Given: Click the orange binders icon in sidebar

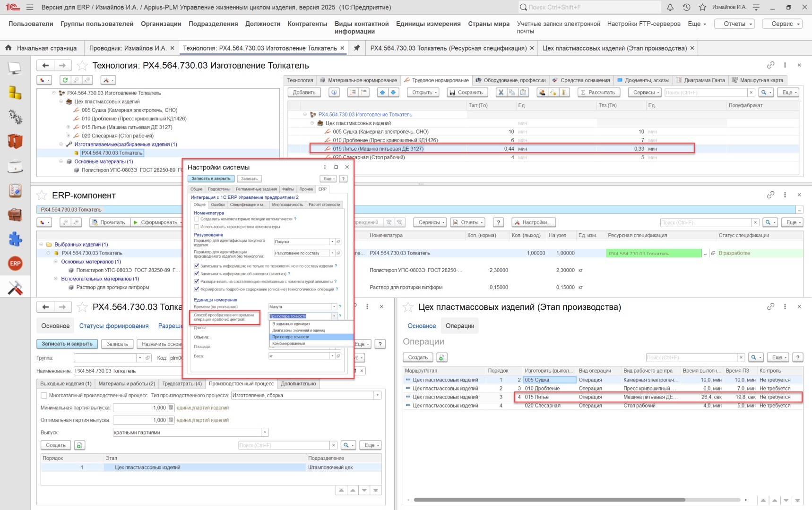Looking at the screenshot, I should [15, 141].
